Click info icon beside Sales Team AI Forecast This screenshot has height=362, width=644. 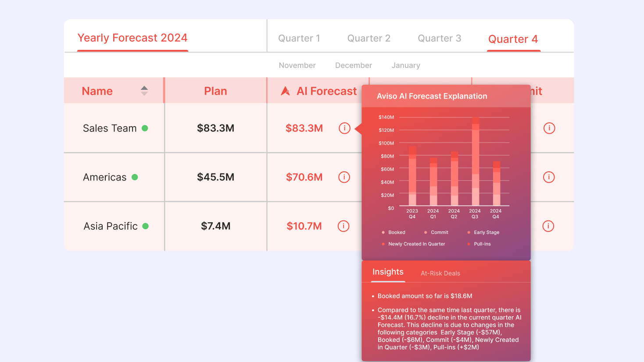pyautogui.click(x=344, y=128)
